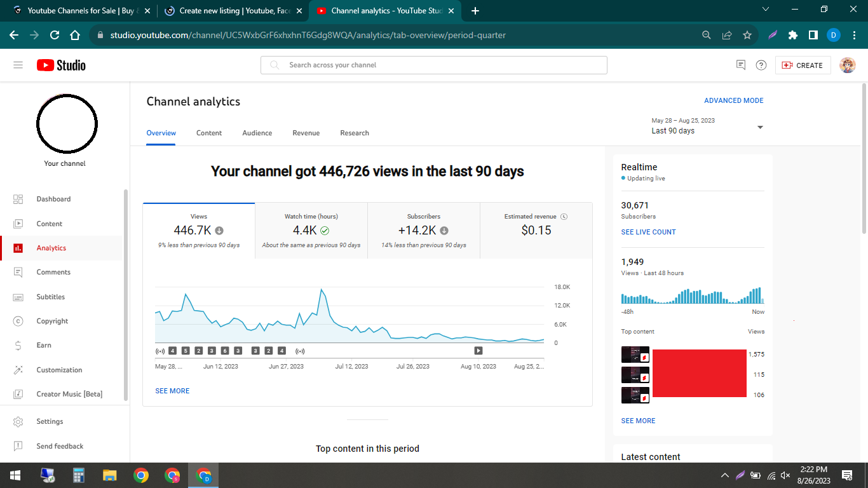Open Customization in the sidebar
This screenshot has height=488, width=868.
(59, 370)
